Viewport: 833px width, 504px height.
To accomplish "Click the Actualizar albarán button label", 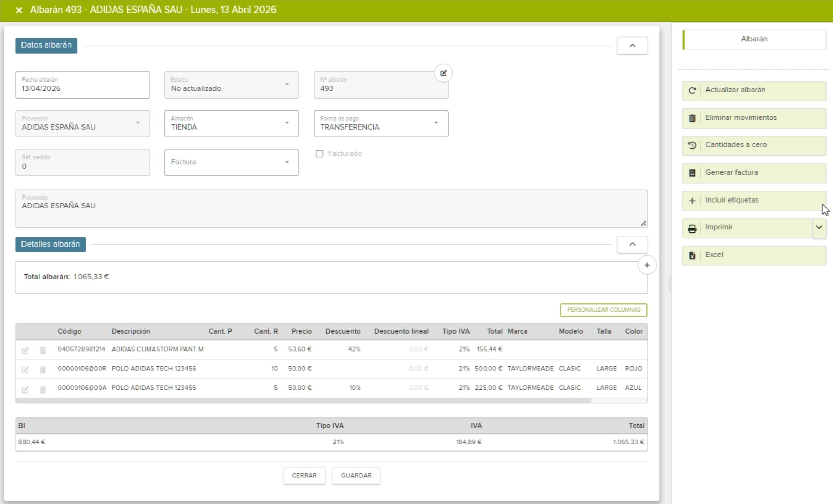I will [735, 90].
